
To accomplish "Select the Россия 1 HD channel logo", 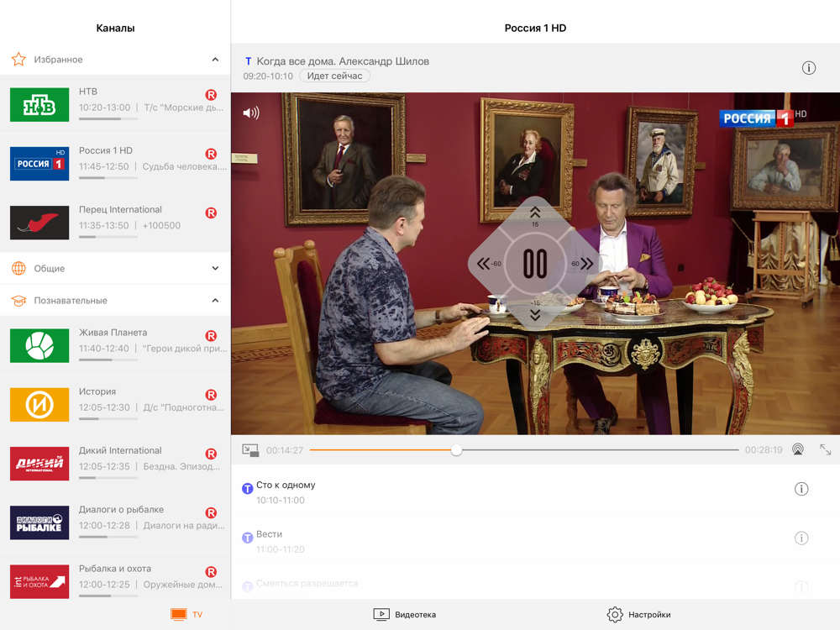I will point(39,164).
